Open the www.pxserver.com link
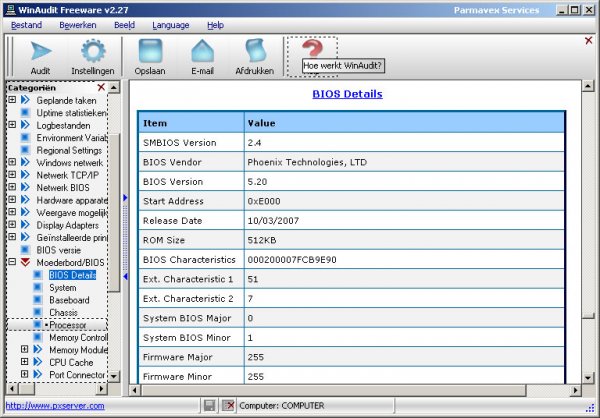 (54, 405)
